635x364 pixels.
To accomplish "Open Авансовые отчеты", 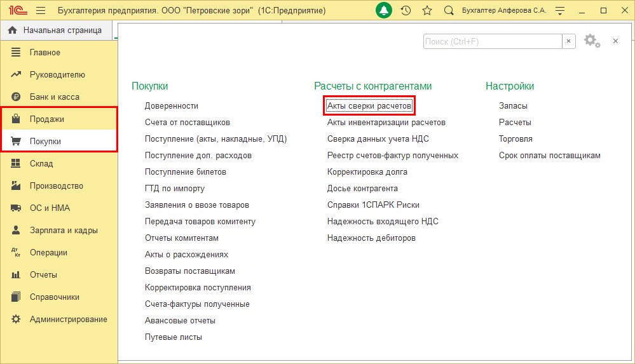I will [x=180, y=321].
